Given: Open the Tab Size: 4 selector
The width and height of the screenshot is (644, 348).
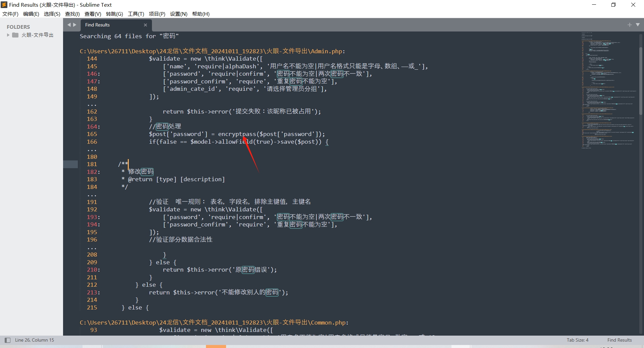Looking at the screenshot, I should (x=578, y=340).
